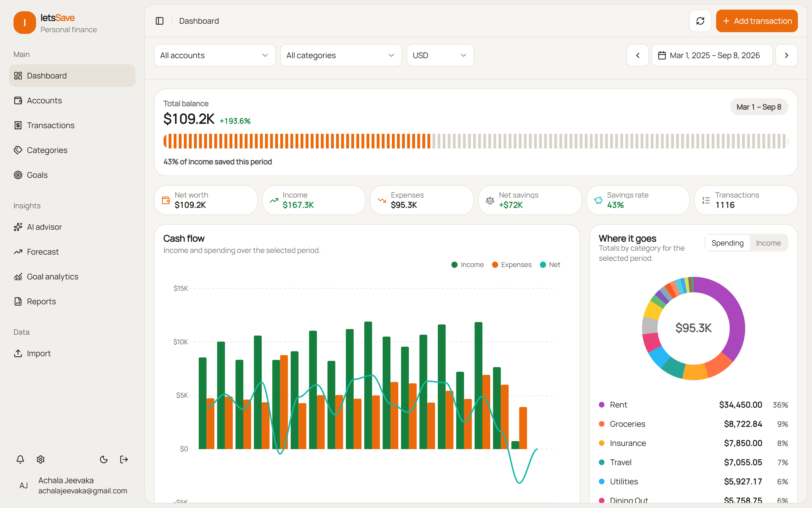
Task: Click the Expenses trending-down icon
Action: pyautogui.click(x=382, y=200)
